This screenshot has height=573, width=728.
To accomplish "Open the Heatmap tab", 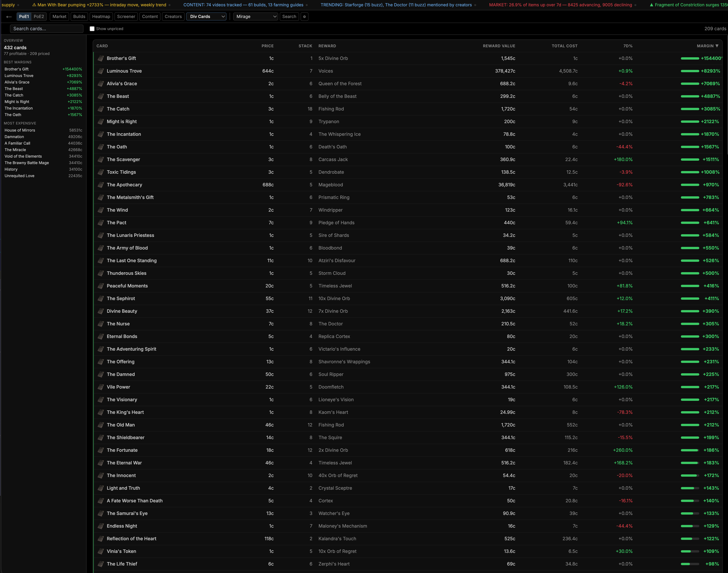I will click(x=101, y=16).
